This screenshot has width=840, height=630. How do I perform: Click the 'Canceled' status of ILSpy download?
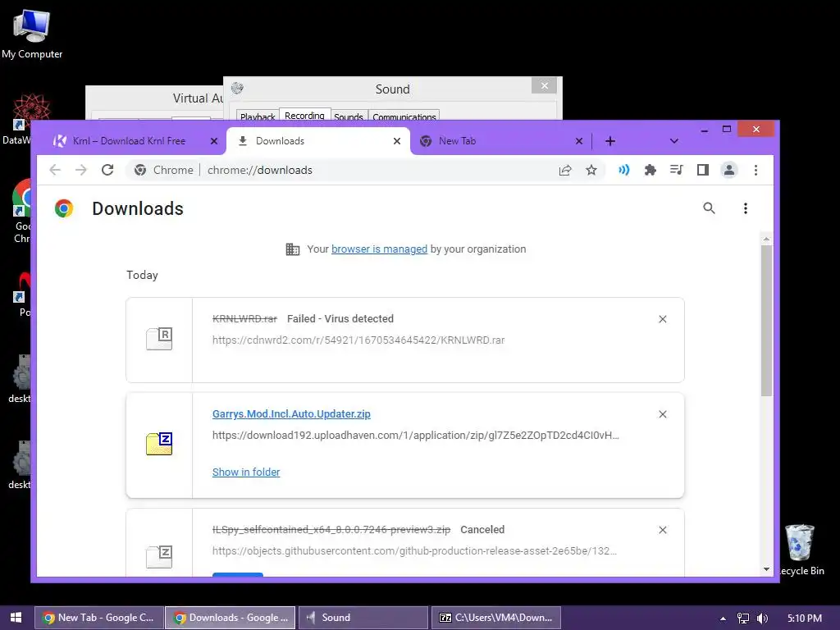(x=482, y=530)
